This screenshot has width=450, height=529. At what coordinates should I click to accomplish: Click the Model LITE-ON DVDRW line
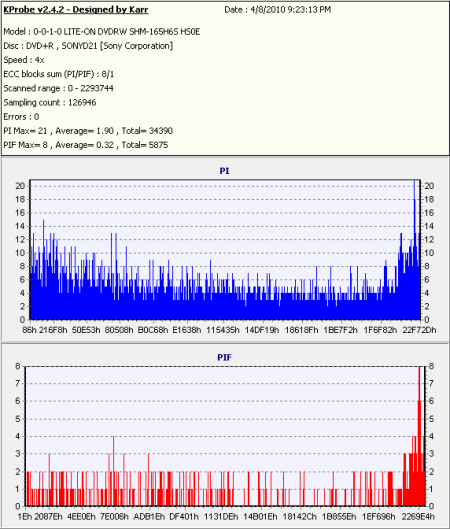point(102,32)
